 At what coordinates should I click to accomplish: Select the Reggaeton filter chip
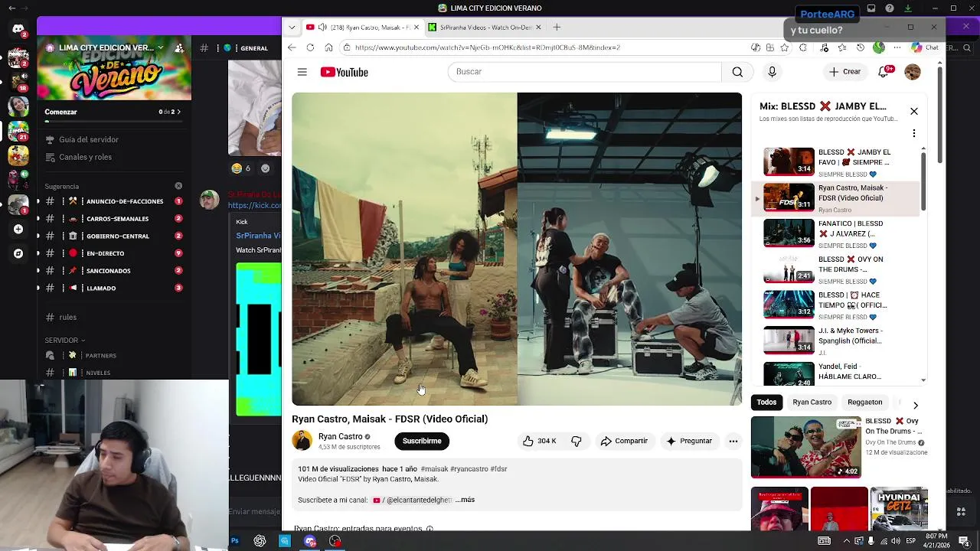(865, 403)
